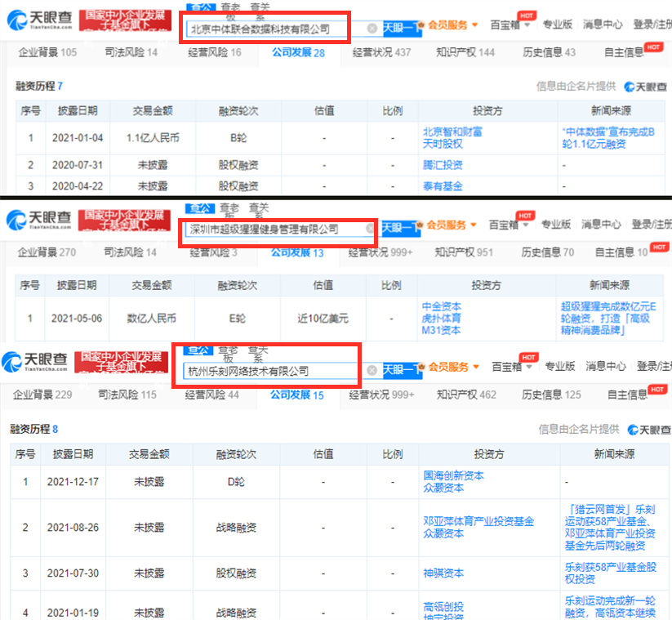Open news link about 中体数据 B轮1.1亿元融资

click(x=608, y=137)
